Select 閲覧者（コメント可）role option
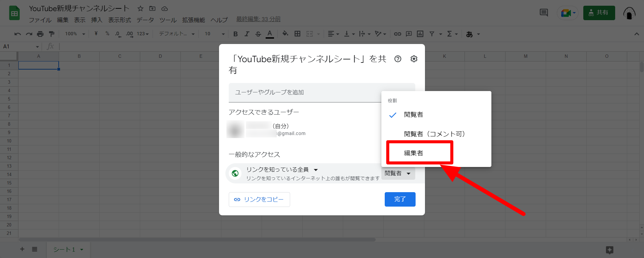Image resolution: width=644 pixels, height=258 pixels. tap(436, 134)
